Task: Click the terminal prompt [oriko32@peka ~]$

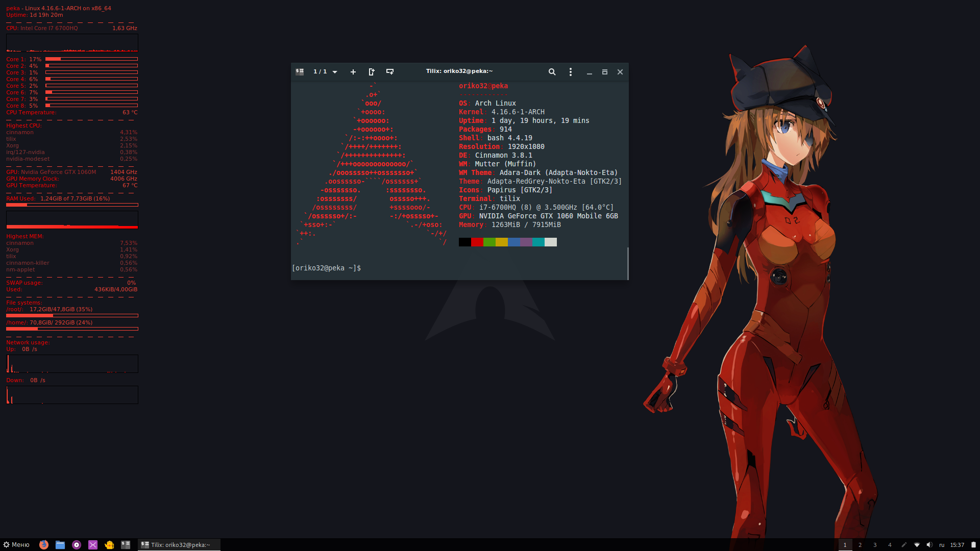Action: pos(327,268)
